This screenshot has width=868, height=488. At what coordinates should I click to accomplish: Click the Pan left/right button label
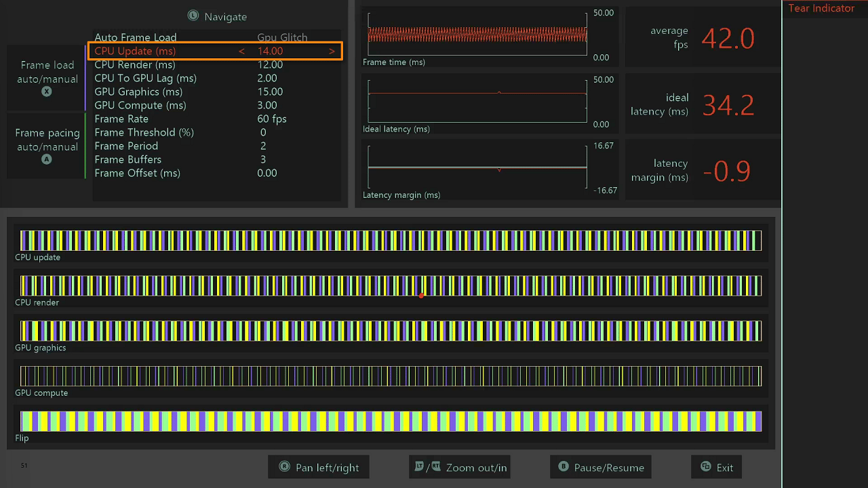(328, 468)
